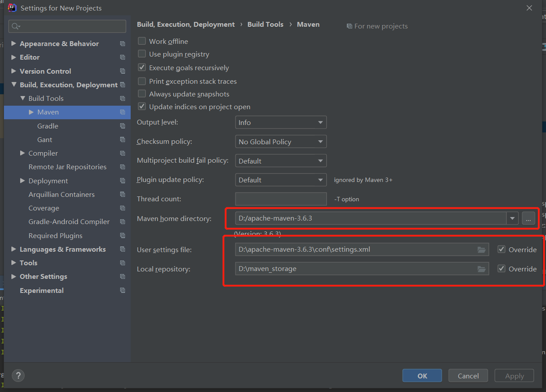Click in the settings search field

[67, 26]
